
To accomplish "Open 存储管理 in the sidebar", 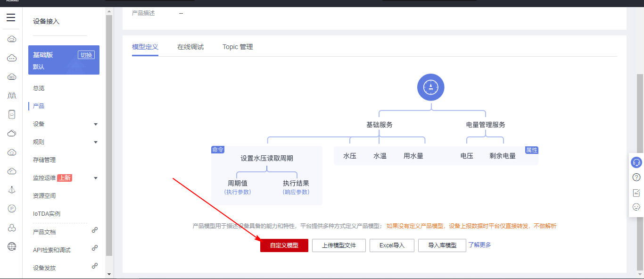I will [x=44, y=160].
